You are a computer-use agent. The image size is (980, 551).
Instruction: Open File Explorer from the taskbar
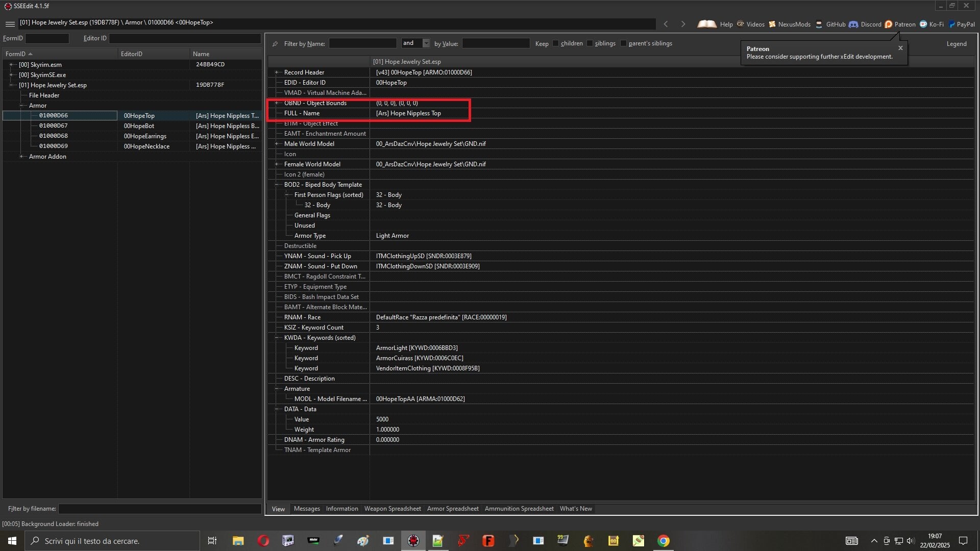pyautogui.click(x=238, y=541)
